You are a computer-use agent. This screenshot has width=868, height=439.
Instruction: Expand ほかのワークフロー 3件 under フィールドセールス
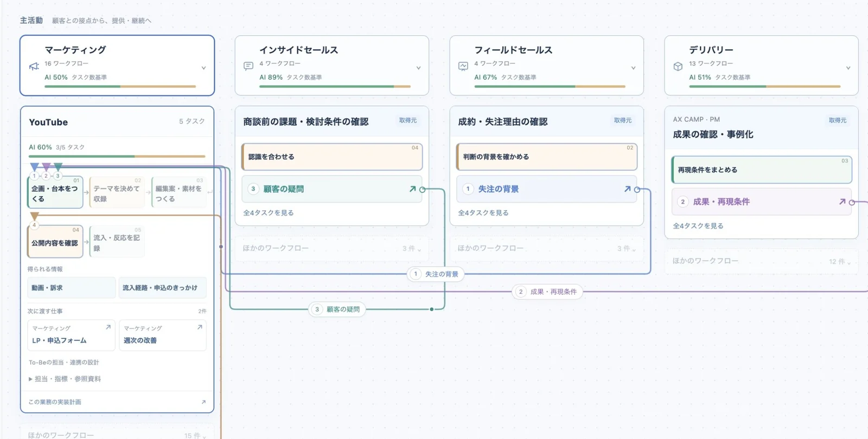(546, 248)
